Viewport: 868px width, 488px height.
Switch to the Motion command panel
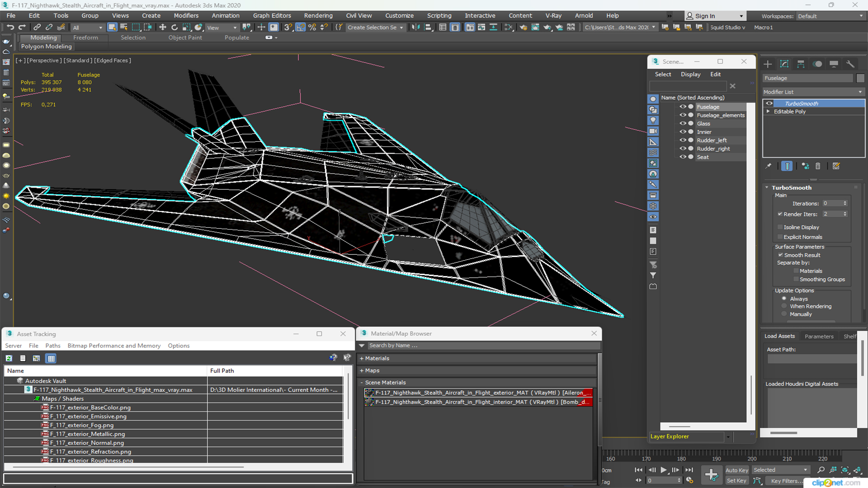pyautogui.click(x=817, y=64)
